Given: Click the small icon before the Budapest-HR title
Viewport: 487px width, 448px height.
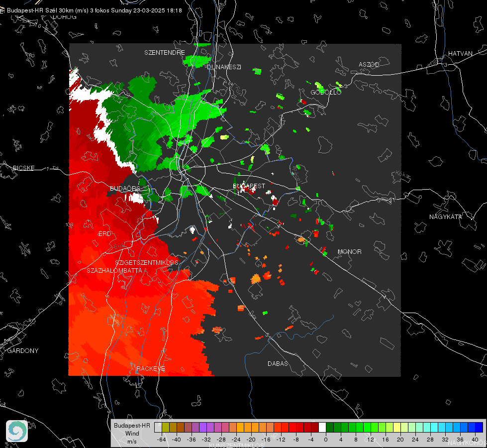Looking at the screenshot, I should coord(2,10).
